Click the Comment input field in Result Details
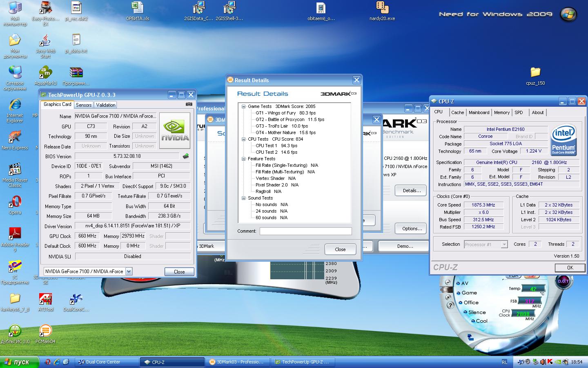The height and width of the screenshot is (368, 588). (x=305, y=231)
